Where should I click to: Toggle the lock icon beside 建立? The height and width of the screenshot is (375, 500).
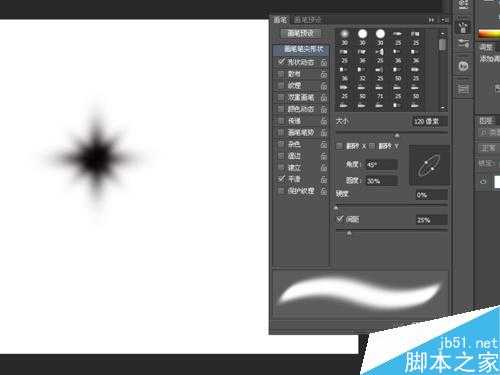[324, 167]
